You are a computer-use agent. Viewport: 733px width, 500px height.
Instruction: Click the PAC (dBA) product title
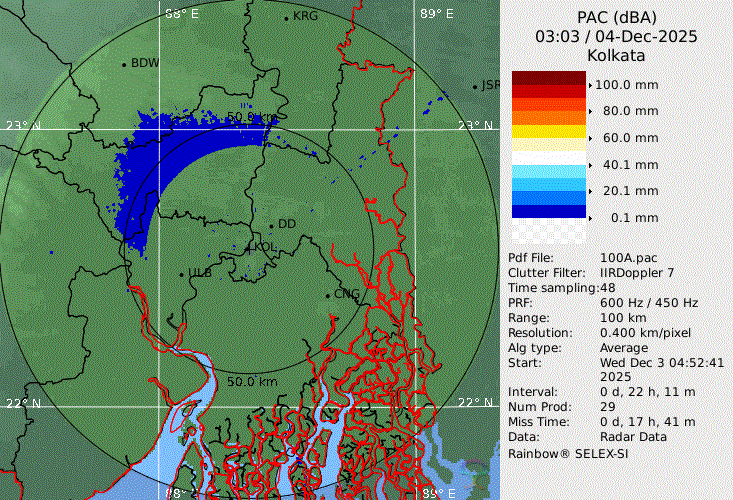[x=616, y=17]
